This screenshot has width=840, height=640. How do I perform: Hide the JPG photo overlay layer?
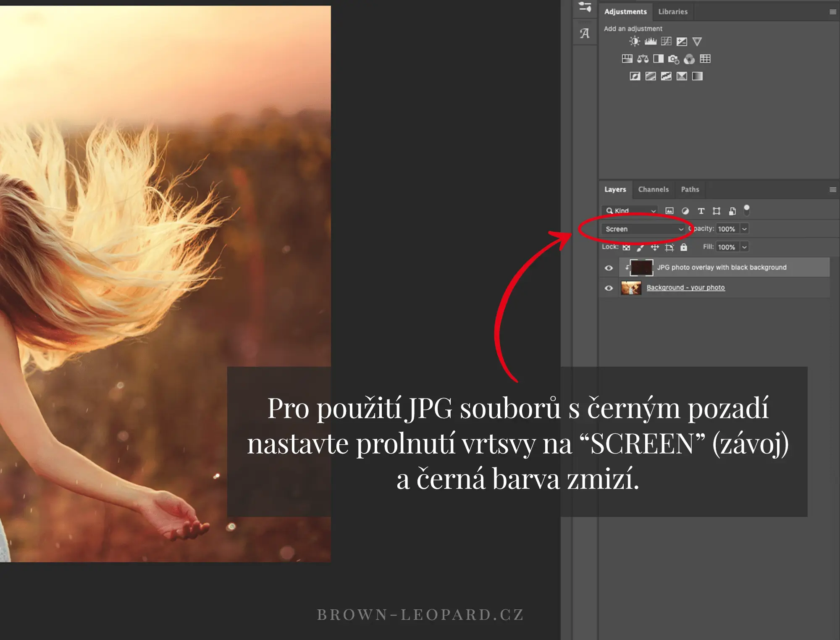tap(609, 268)
